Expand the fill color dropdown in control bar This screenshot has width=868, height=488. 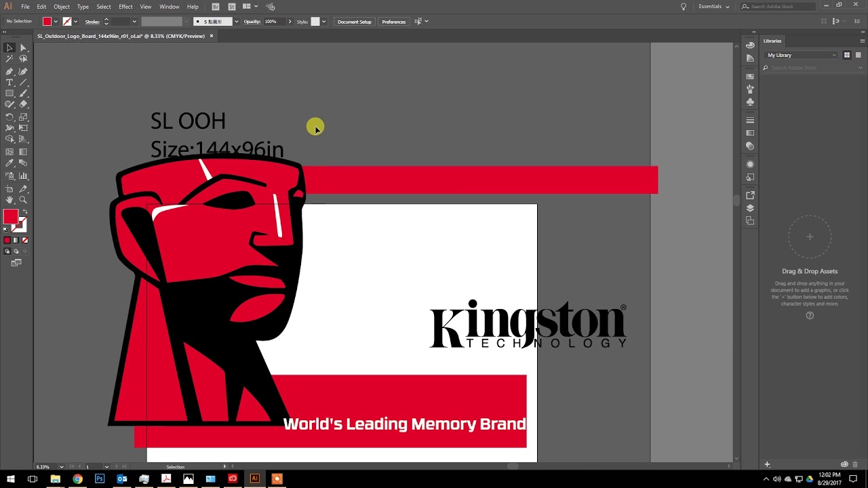56,22
